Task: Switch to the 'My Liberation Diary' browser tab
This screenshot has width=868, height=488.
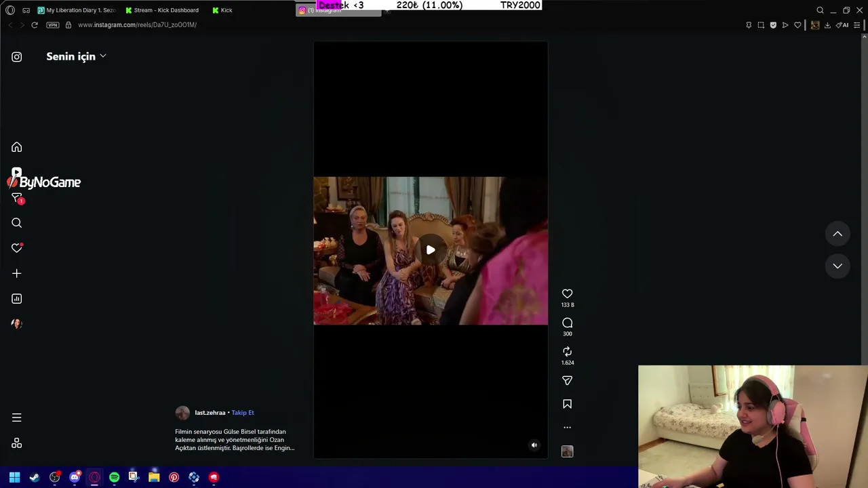Action: click(x=77, y=10)
